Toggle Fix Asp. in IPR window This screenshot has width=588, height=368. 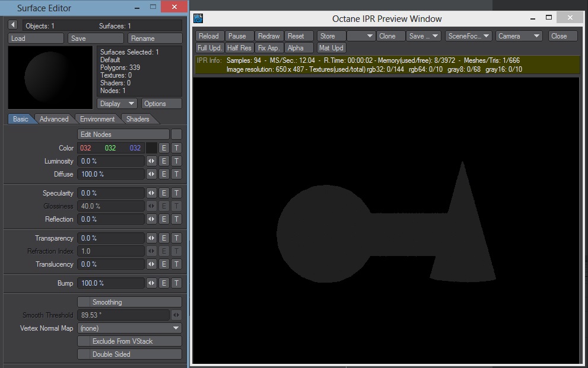(x=269, y=48)
